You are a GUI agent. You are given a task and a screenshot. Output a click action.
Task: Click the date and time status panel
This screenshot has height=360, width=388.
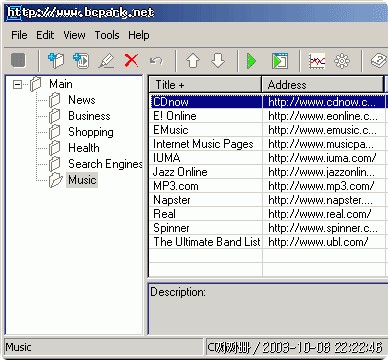(x=295, y=347)
